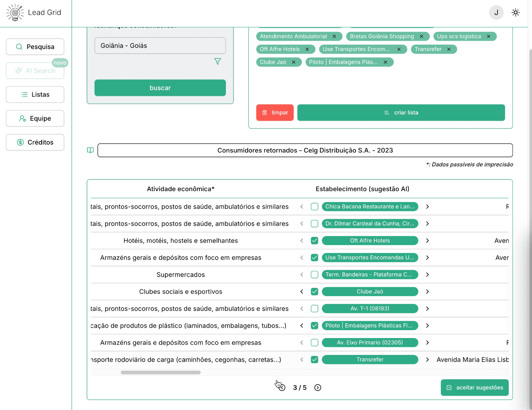Remove the Clube Jaó tag
Viewport: 532px width, 410px height.
[x=294, y=62]
